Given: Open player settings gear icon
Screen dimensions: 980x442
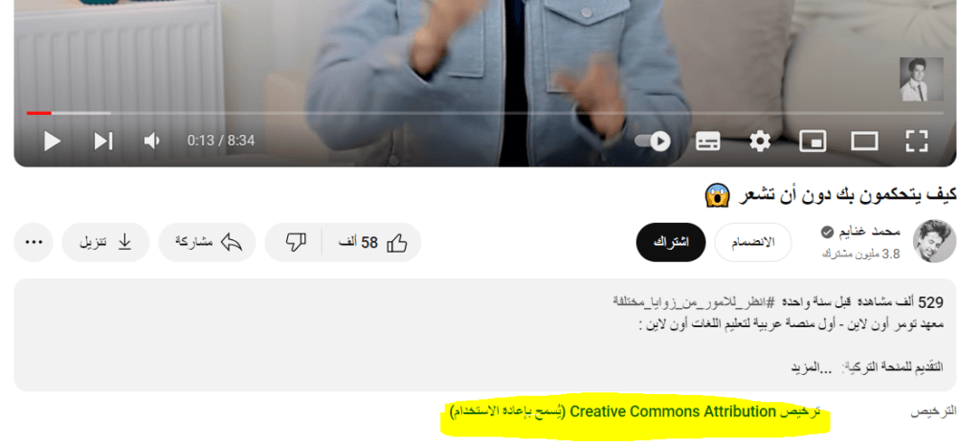Looking at the screenshot, I should [759, 142].
